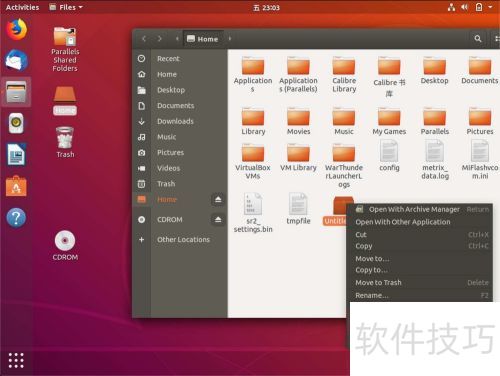
Task: Open LibreOffice Writer from dock
Action: pos(16,154)
